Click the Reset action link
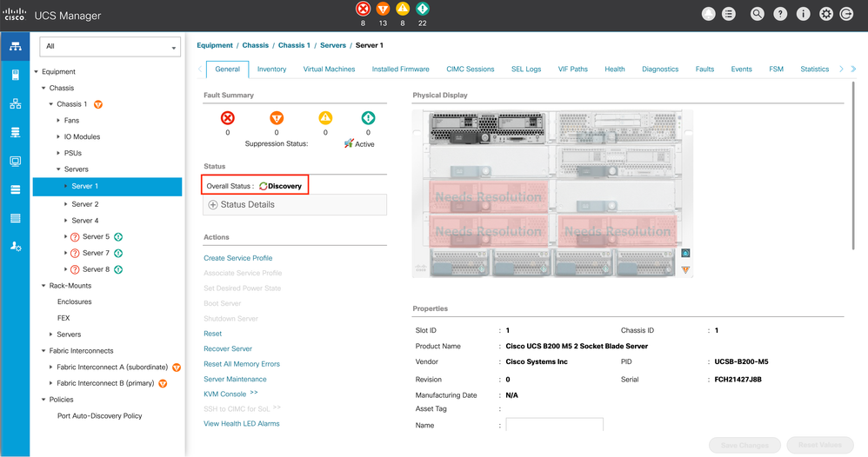The width and height of the screenshot is (868, 457). tap(212, 334)
